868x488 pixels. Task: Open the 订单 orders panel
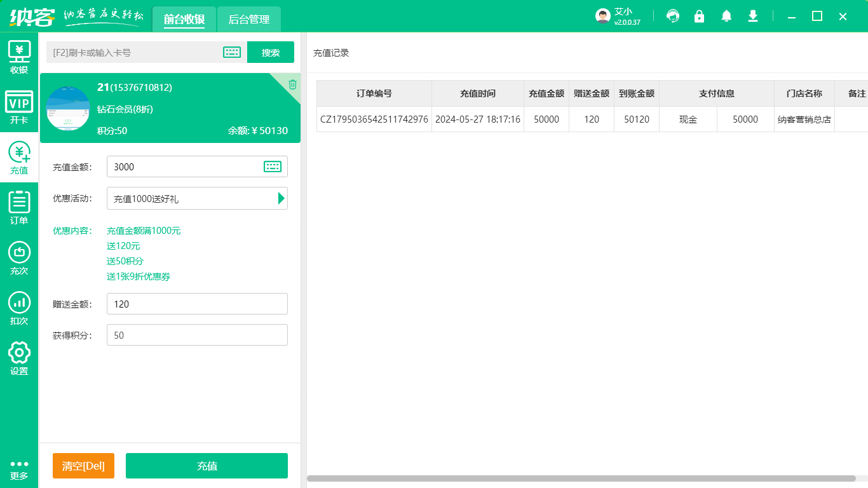19,208
